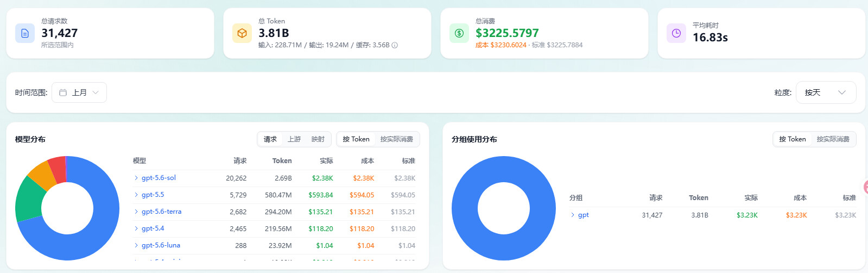
Task: Open the gpt-5.6-terra model link
Action: point(161,212)
